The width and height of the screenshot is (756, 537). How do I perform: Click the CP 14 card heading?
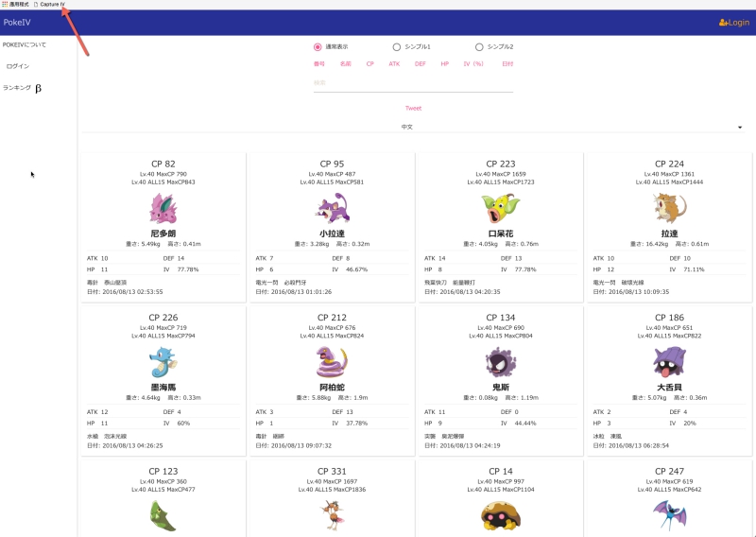(501, 472)
